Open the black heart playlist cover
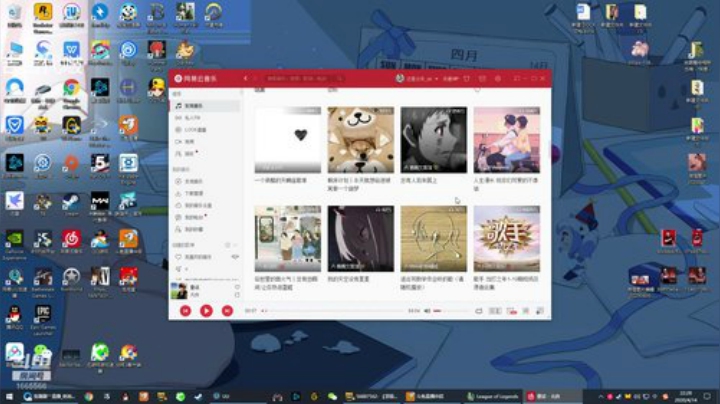 pos(288,140)
